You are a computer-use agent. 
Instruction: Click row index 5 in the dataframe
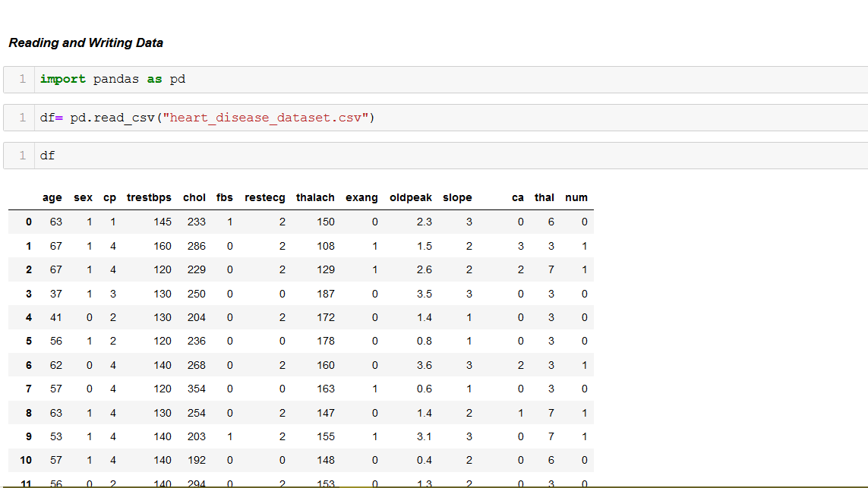28,341
